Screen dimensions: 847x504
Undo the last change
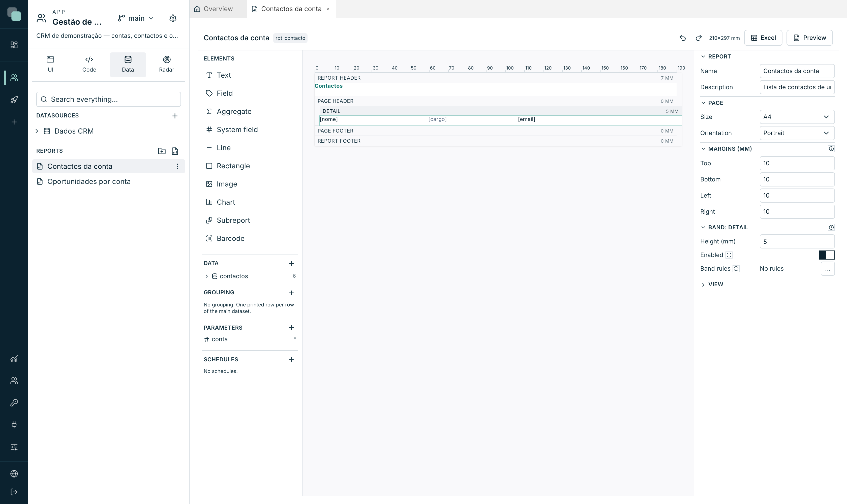click(x=683, y=38)
